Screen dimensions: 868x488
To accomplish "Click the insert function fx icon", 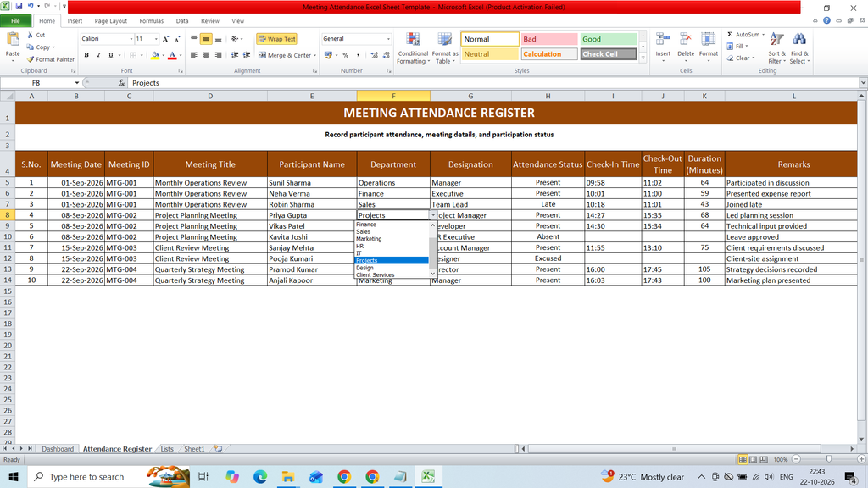I will click(x=121, y=83).
